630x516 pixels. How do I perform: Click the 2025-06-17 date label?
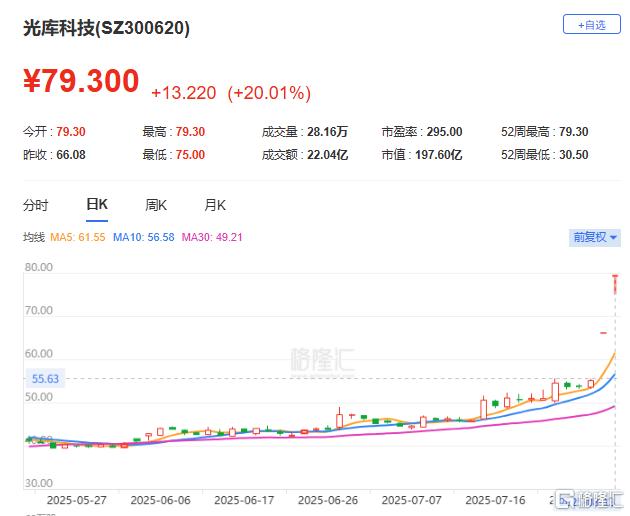point(244,500)
